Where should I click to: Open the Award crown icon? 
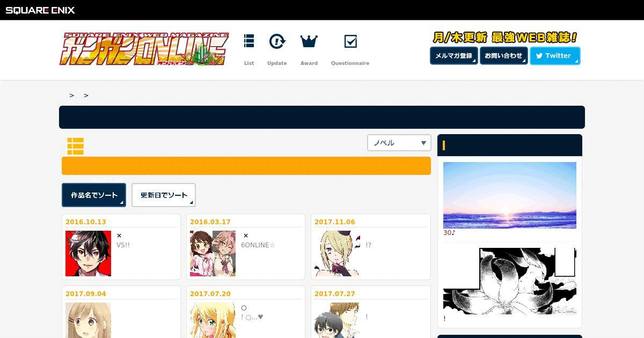(309, 41)
